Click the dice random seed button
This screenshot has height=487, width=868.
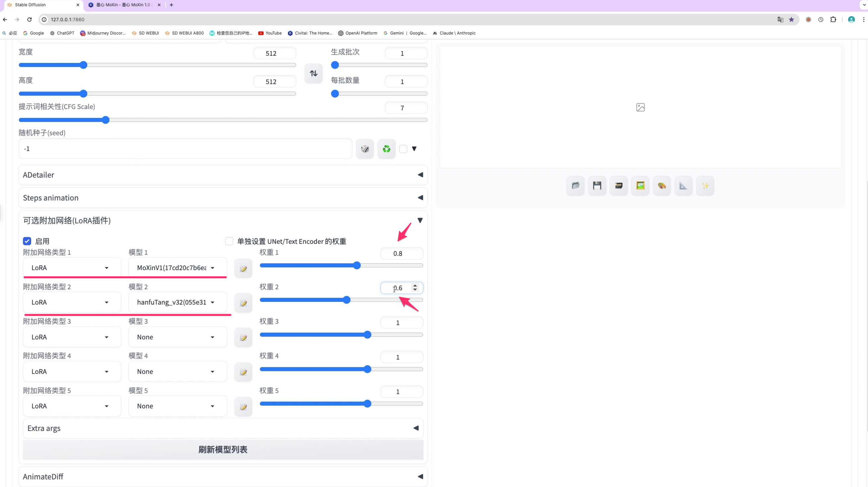coord(365,149)
